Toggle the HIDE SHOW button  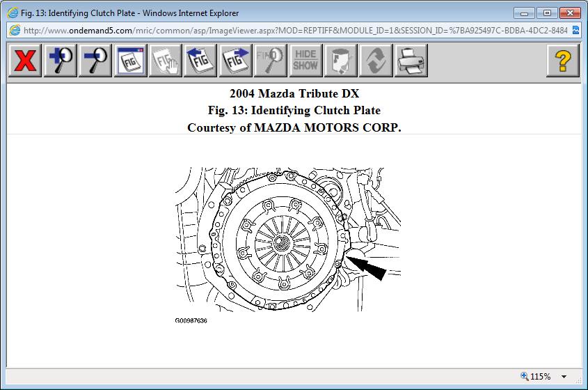pyautogui.click(x=305, y=61)
